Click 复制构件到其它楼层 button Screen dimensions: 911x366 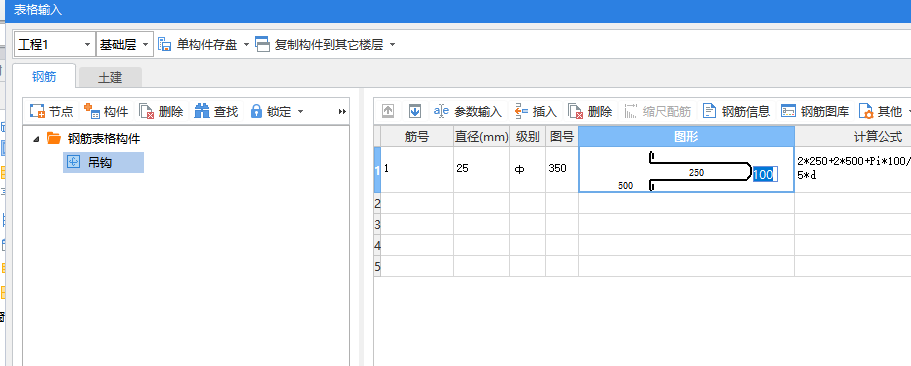point(320,45)
